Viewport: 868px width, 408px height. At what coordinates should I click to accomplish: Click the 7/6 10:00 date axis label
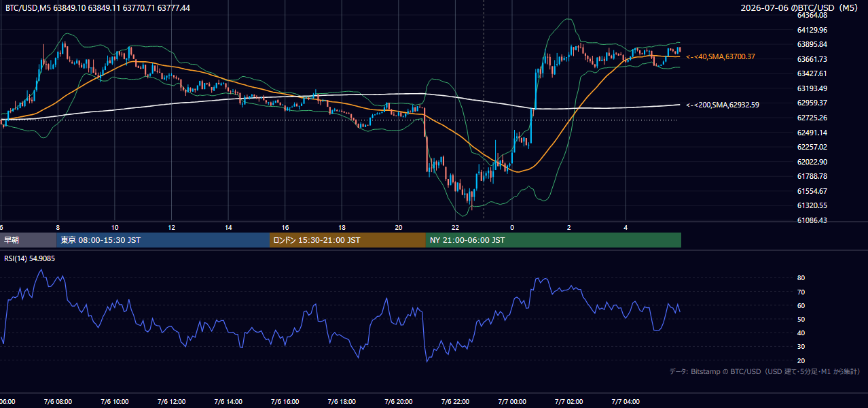[x=115, y=402]
